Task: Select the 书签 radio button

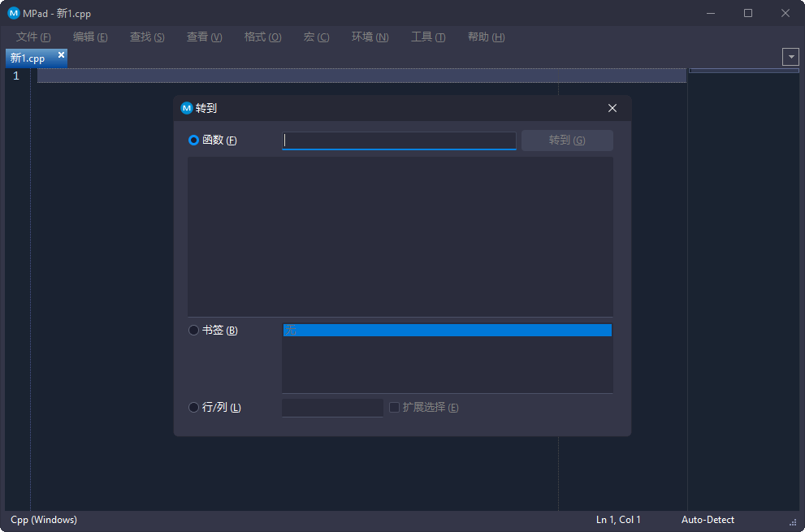Action: click(193, 330)
